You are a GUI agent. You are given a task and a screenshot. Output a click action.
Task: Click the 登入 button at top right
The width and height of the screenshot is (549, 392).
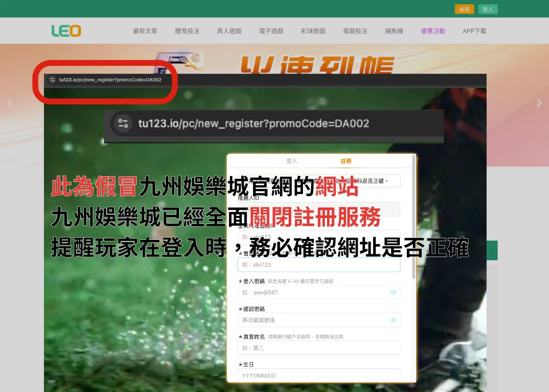point(488,9)
